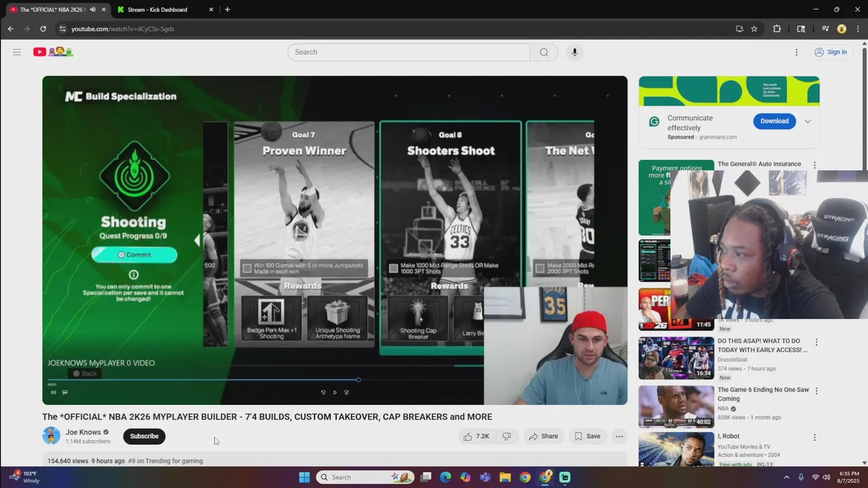Click the Sign in button

click(831, 52)
